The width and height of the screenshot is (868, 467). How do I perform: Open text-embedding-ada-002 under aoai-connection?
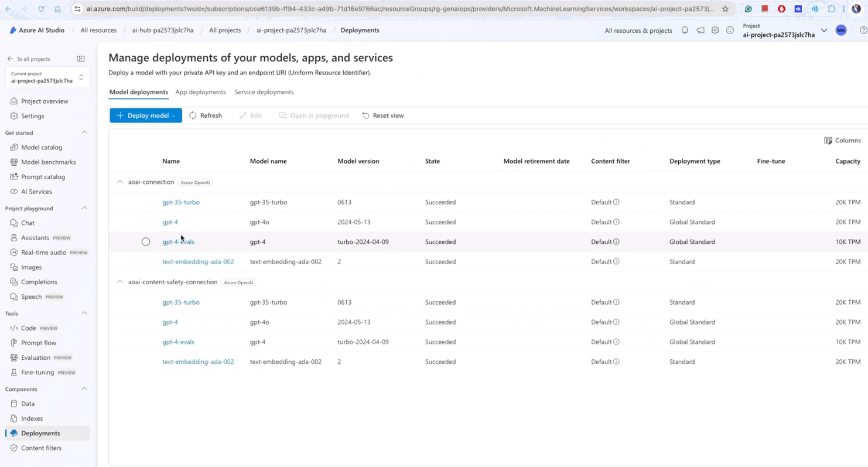pos(198,261)
